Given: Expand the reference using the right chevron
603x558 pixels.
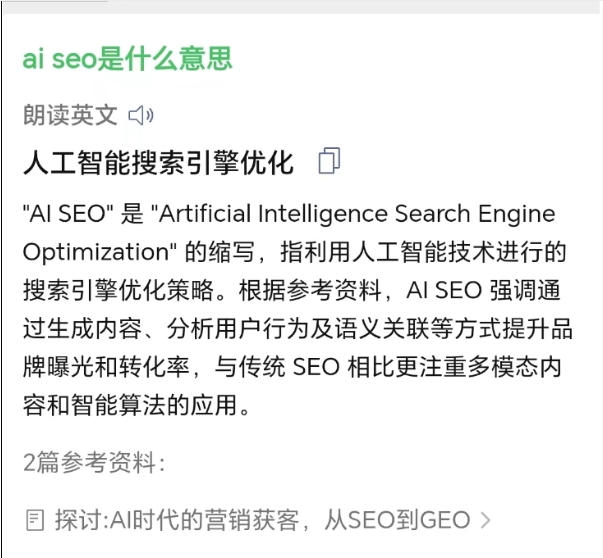Looking at the screenshot, I should click(x=486, y=520).
